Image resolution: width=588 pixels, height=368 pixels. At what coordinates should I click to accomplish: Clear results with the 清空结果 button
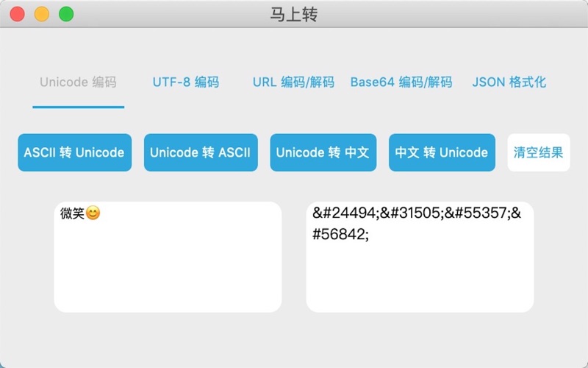click(x=539, y=152)
